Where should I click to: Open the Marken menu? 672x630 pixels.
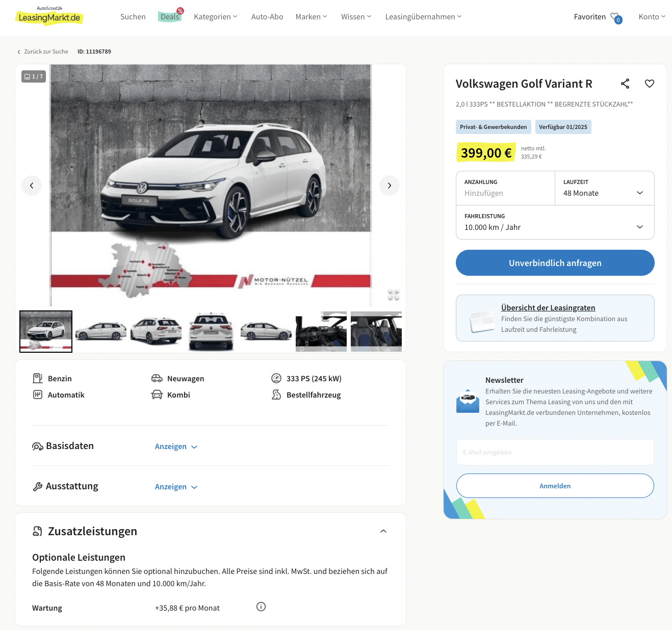coord(311,17)
